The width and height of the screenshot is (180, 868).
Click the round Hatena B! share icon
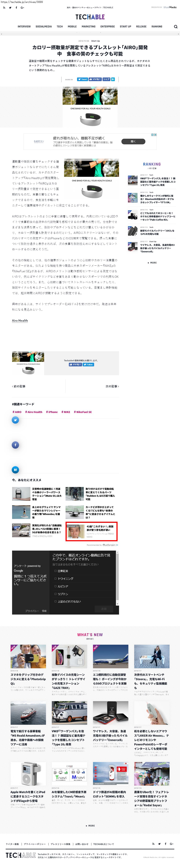(x=16, y=470)
